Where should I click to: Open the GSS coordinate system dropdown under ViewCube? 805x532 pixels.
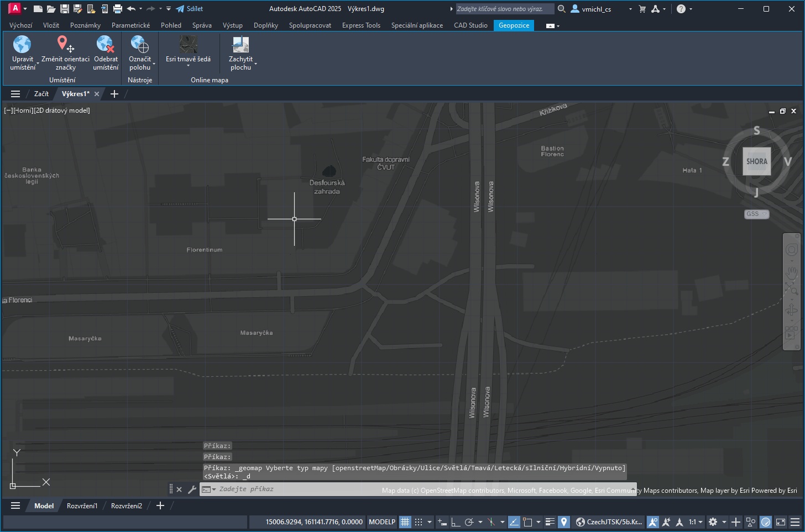[756, 214]
